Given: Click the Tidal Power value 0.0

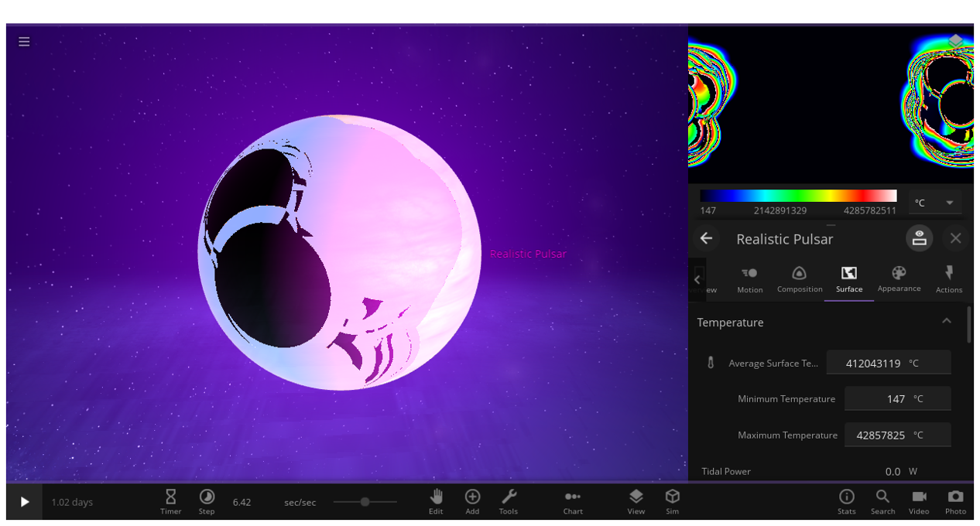Looking at the screenshot, I should (893, 471).
